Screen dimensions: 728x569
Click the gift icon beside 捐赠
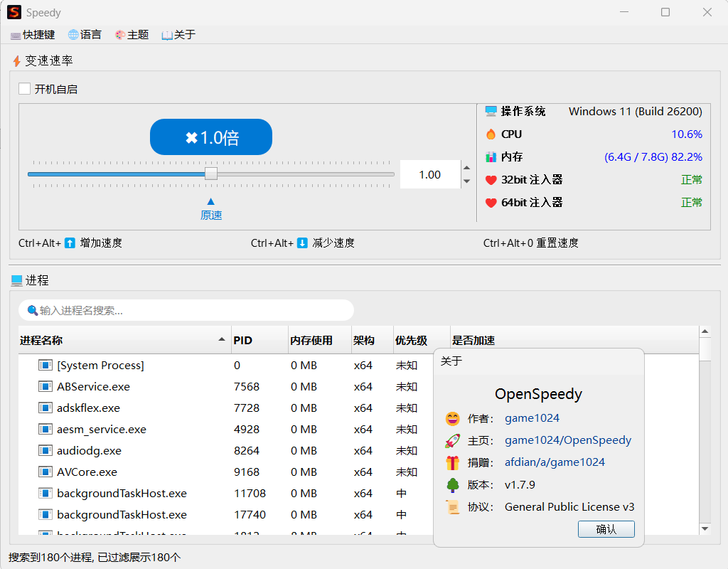click(452, 462)
